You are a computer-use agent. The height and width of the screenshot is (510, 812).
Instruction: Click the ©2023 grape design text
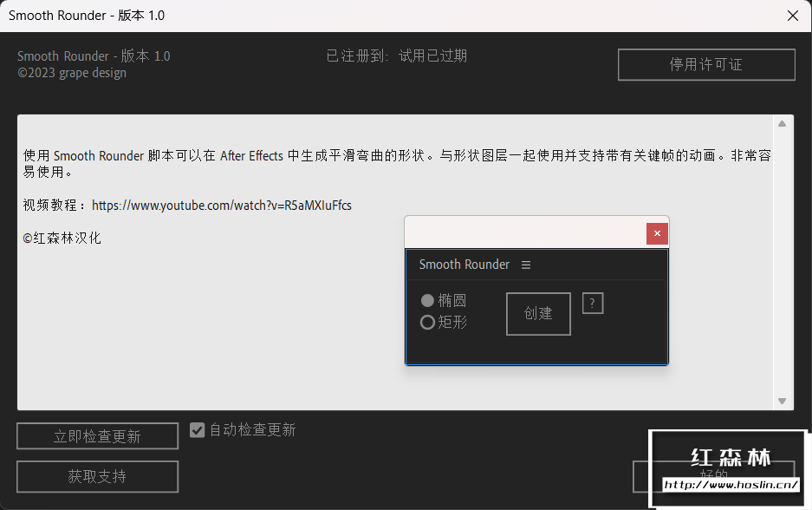click(72, 73)
